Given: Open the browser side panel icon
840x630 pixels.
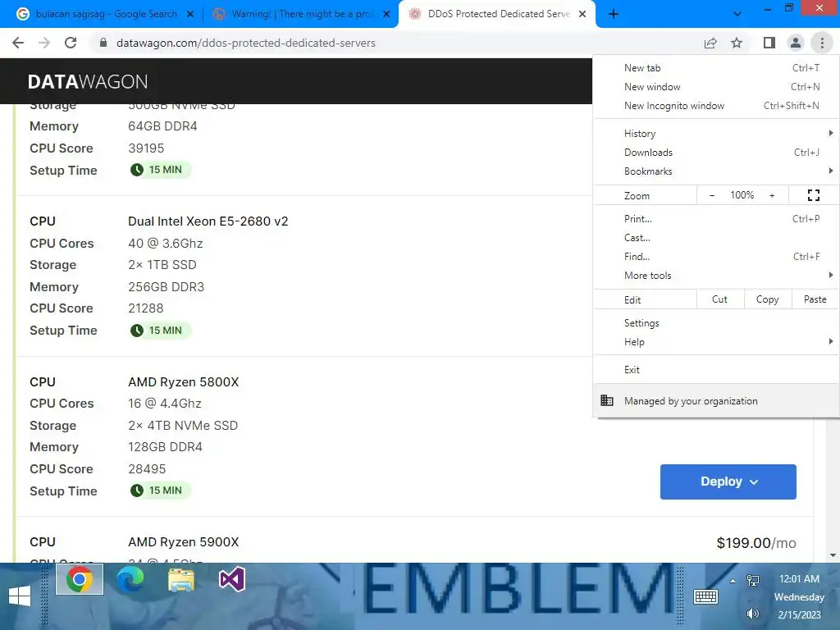Looking at the screenshot, I should [769, 43].
